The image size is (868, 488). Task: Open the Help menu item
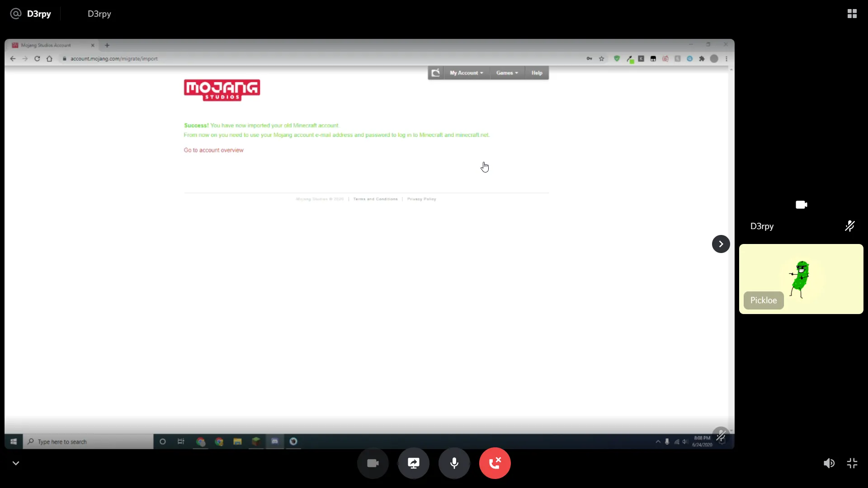[x=537, y=73]
